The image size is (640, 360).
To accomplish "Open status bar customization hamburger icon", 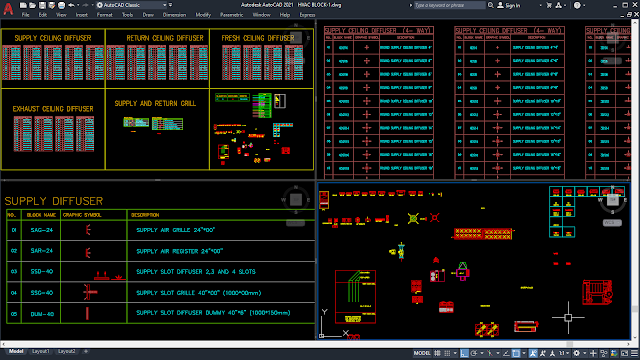I will (x=634, y=353).
